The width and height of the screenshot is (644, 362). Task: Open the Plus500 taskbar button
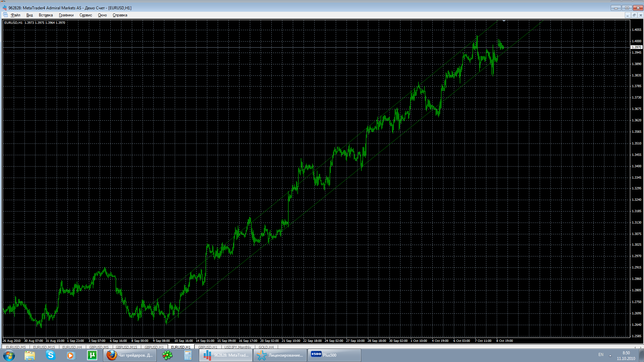334,355
